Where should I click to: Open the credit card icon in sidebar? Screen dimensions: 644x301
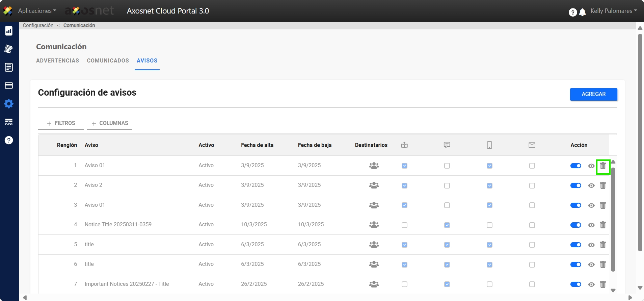(x=9, y=85)
